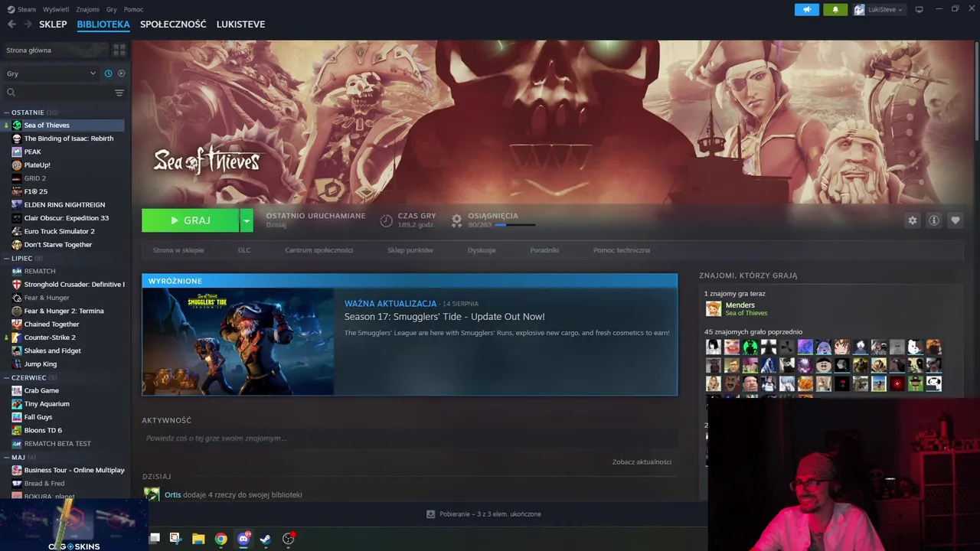
Task: Select Euro Truck Simulator 2
Action: [59, 231]
